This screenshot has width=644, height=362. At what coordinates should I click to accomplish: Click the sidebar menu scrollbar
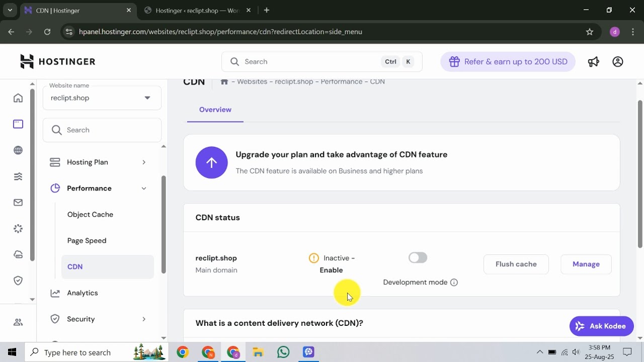164,224
